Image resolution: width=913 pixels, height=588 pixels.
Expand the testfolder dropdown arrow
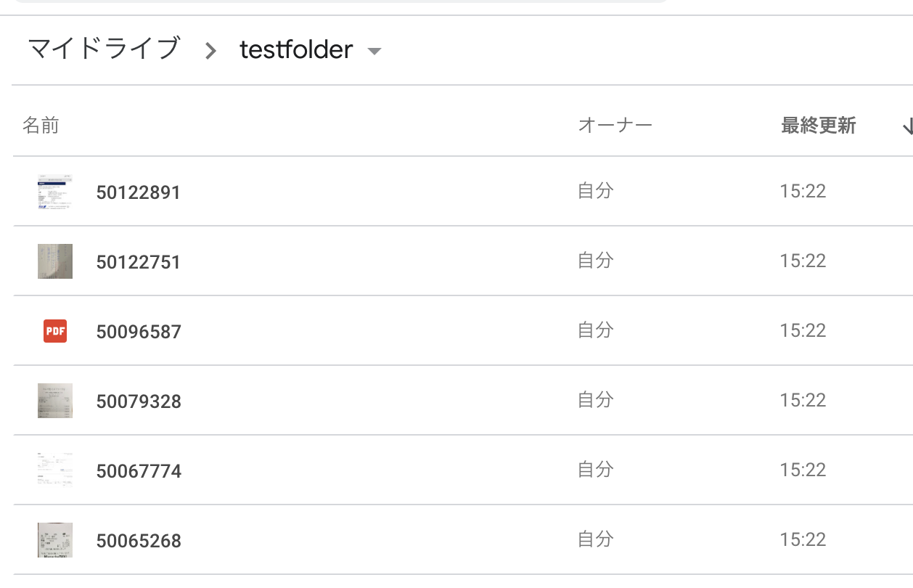tap(374, 51)
